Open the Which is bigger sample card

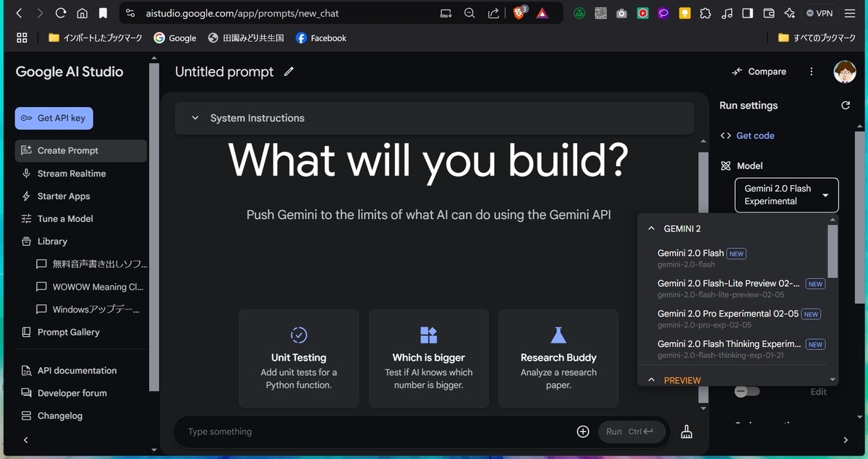(429, 359)
